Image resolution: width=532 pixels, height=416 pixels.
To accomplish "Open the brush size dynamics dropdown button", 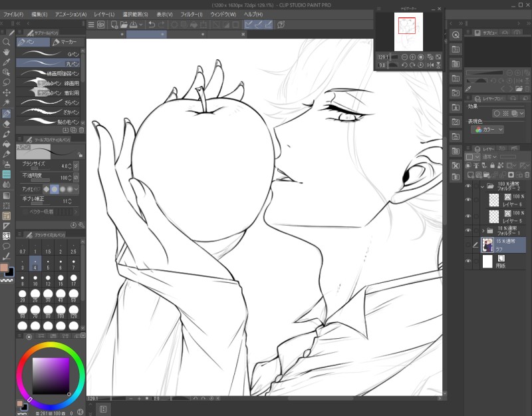I will tap(76, 166).
